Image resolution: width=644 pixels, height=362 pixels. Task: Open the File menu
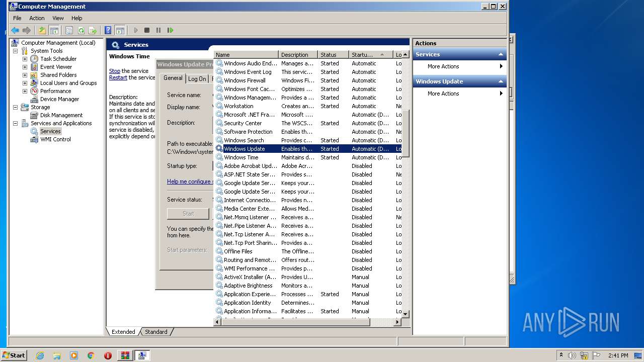click(x=17, y=18)
